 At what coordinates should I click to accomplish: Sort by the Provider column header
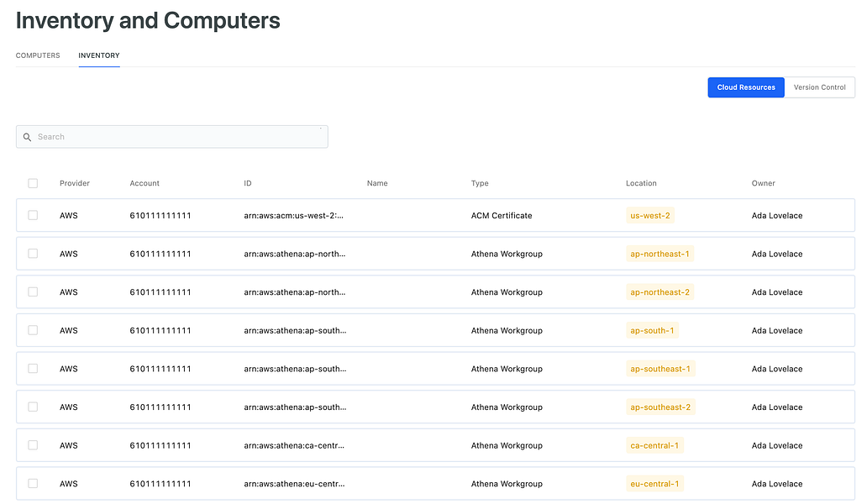coord(75,183)
